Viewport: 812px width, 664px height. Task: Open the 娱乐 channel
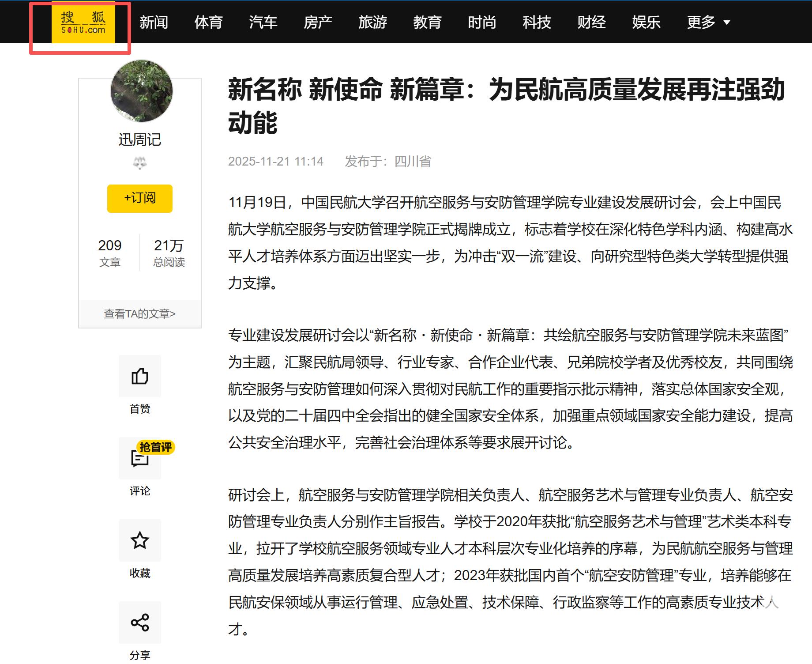pos(646,22)
